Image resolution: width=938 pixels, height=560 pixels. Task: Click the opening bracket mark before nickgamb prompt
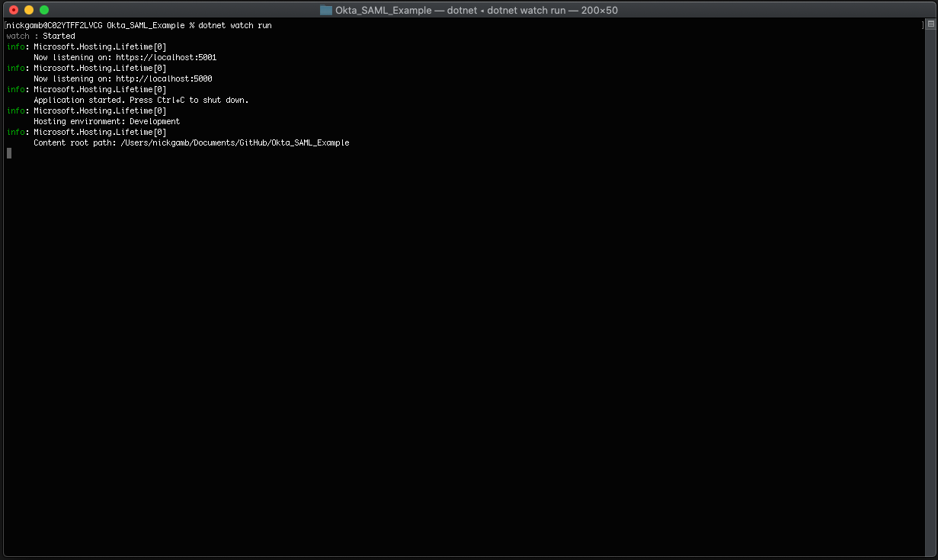[5, 25]
